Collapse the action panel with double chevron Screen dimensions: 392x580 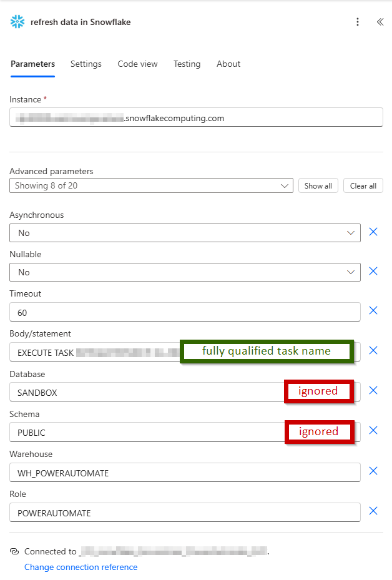click(x=380, y=22)
